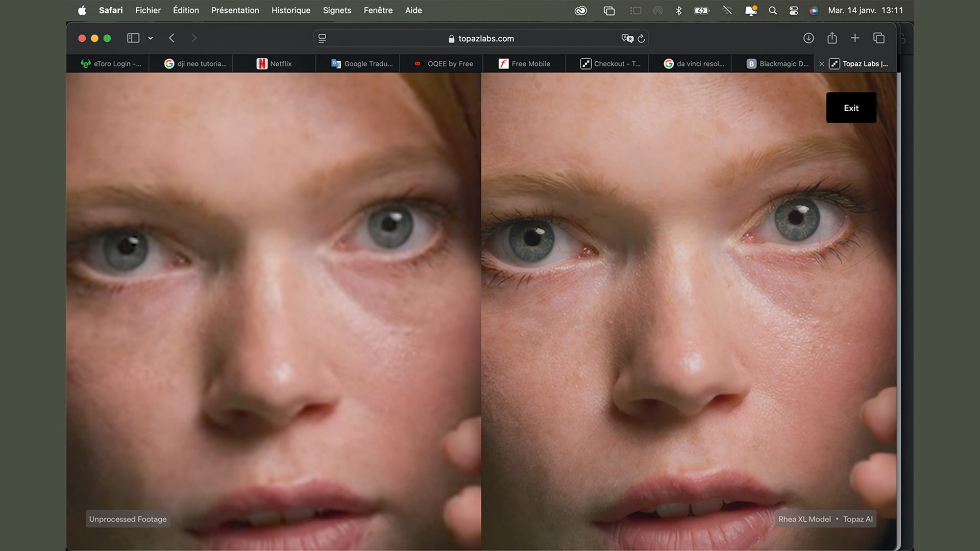
Task: Switch to the Blackmagic tab
Action: point(778,64)
